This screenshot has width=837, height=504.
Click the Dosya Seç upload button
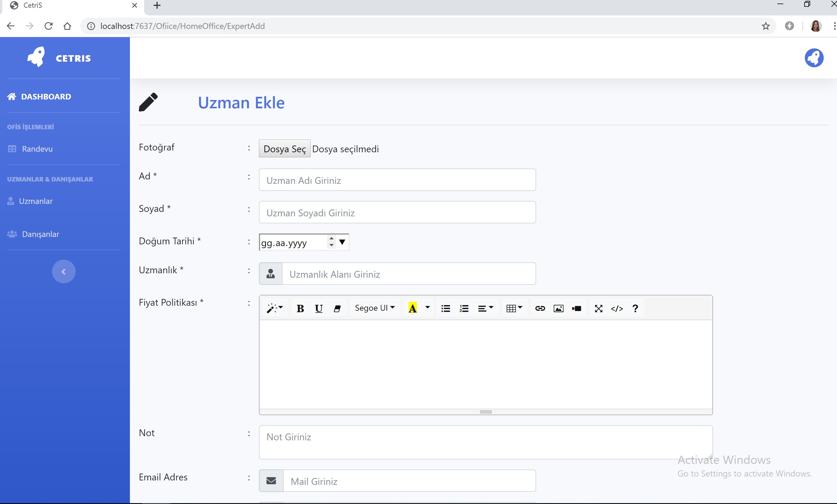284,148
